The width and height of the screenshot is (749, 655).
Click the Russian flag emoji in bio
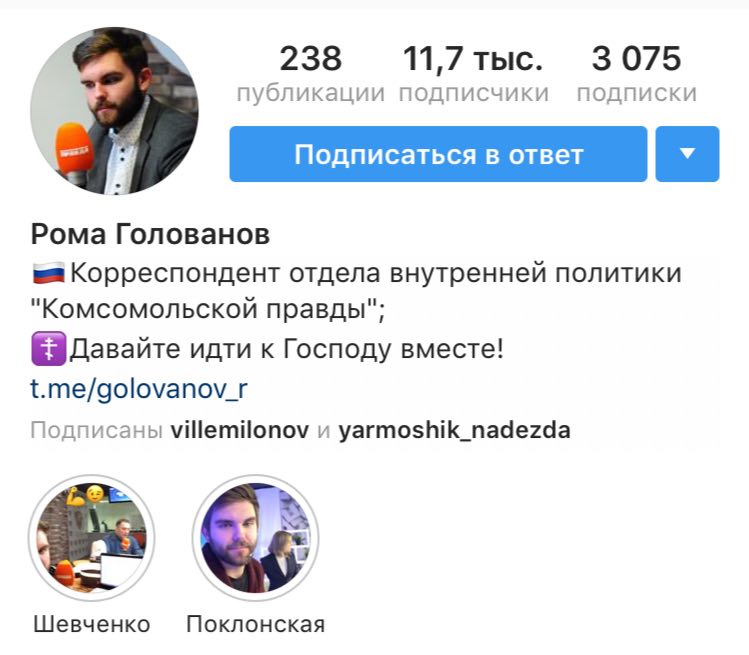tap(48, 273)
